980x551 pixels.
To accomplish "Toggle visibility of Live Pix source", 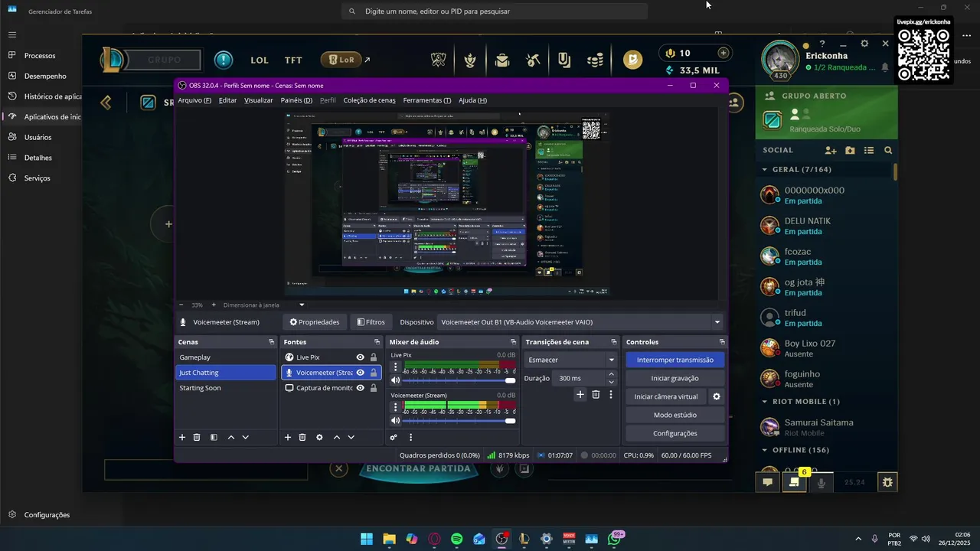I will [360, 357].
